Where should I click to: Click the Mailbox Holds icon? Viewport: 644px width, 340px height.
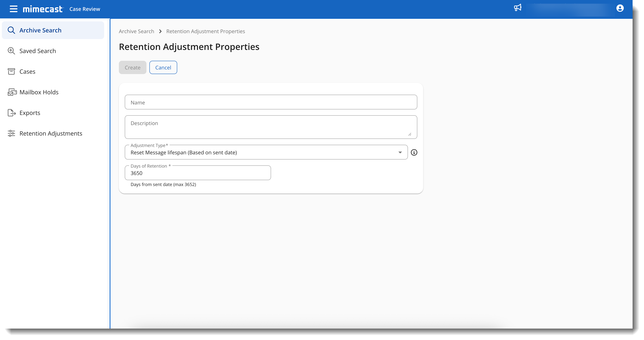(x=12, y=92)
